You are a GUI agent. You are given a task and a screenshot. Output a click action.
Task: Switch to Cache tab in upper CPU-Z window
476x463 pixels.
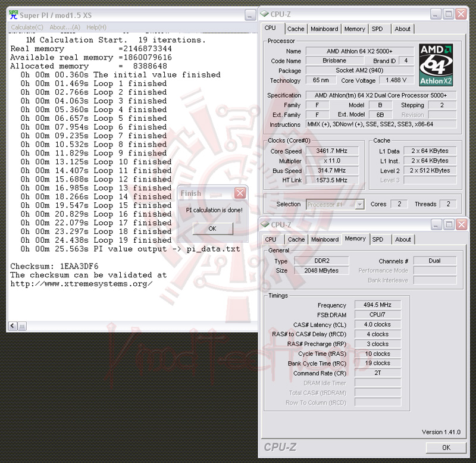click(296, 29)
